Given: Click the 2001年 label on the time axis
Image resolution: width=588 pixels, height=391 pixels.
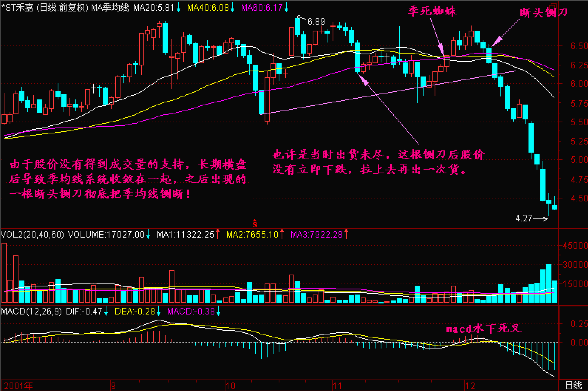Looking at the screenshot, I should [x=18, y=386].
